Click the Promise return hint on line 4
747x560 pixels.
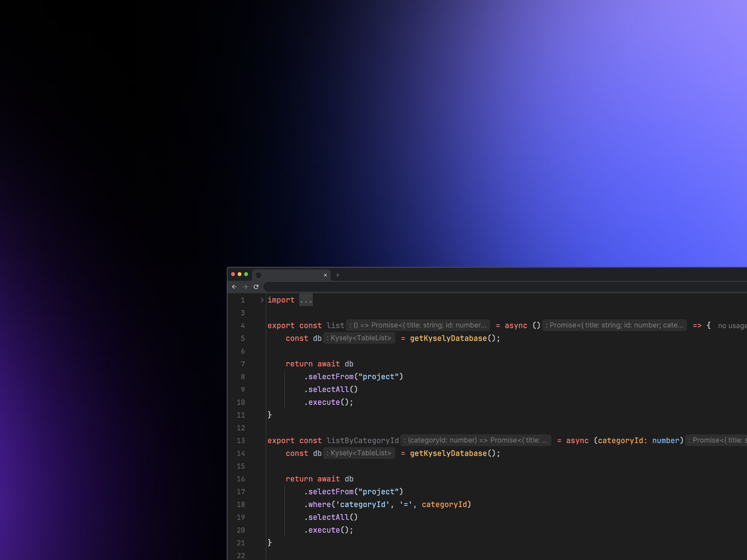pyautogui.click(x=614, y=325)
